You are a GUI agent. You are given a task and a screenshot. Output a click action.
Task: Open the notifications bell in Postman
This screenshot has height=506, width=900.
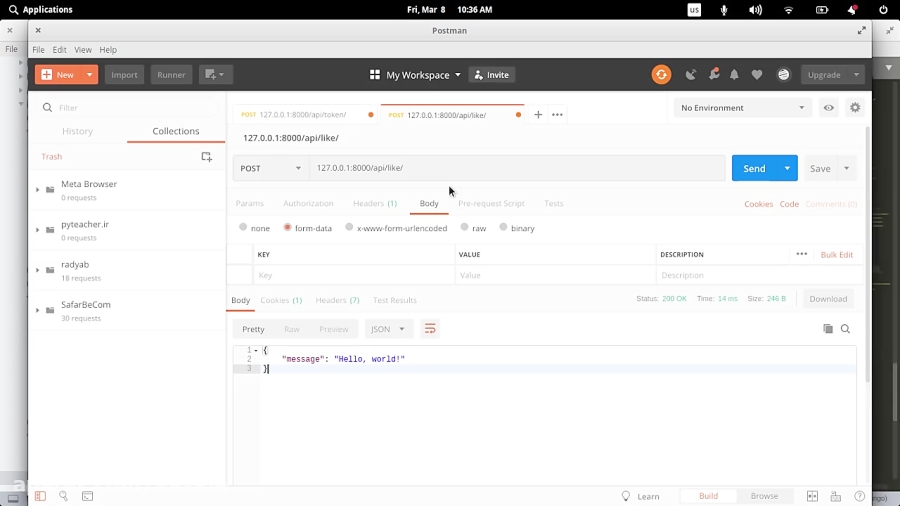734,75
